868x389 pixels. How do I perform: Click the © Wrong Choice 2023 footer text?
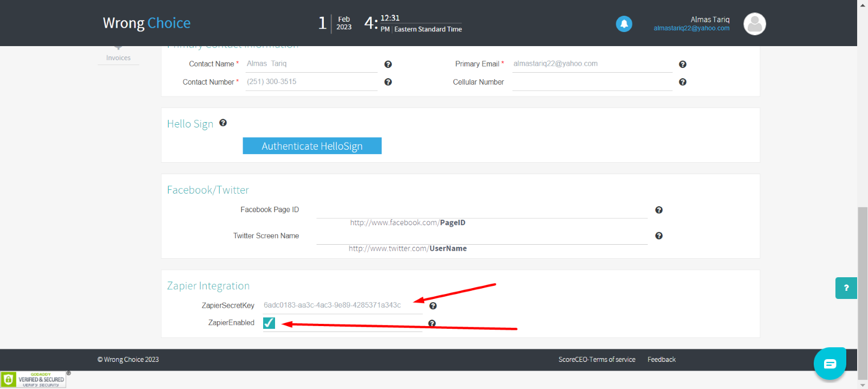click(x=128, y=360)
